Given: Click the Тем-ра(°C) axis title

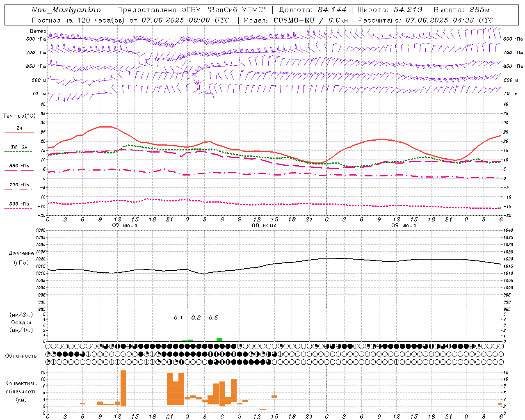Looking at the screenshot, I should (x=19, y=116).
